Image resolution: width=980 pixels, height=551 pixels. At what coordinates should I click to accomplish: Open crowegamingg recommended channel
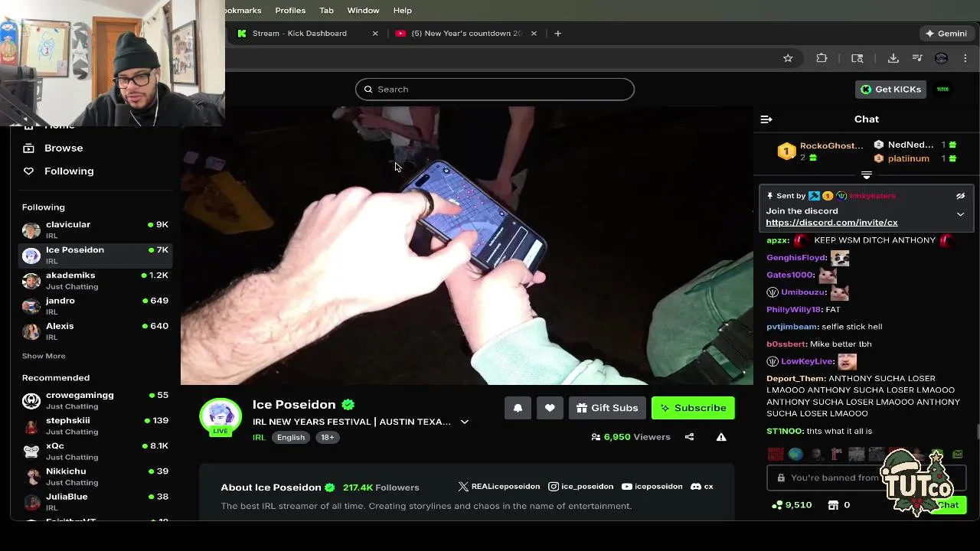[x=95, y=400]
